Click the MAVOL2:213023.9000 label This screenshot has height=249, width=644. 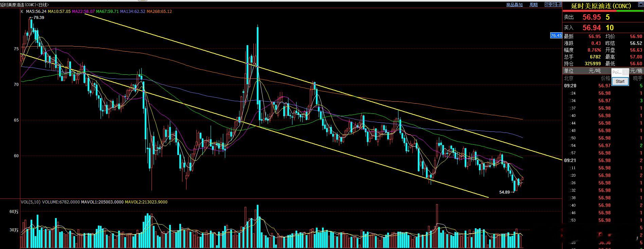pos(146,202)
